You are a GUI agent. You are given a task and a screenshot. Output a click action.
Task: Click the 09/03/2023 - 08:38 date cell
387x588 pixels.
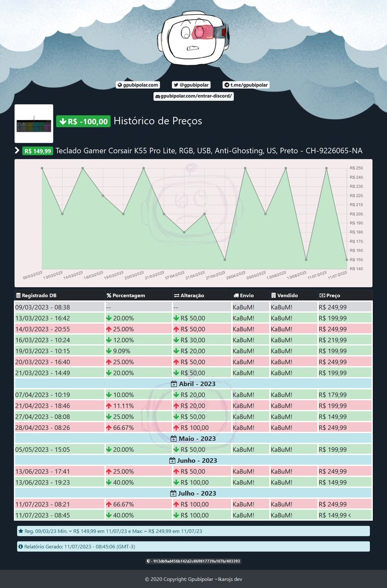(x=59, y=307)
